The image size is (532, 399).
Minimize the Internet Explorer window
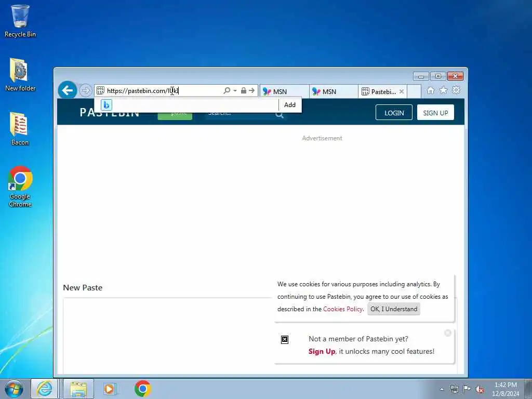pyautogui.click(x=421, y=76)
